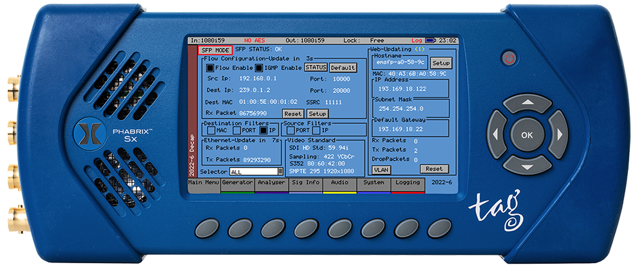
Task: Click the SSRC value 11111
Action: coord(333,102)
